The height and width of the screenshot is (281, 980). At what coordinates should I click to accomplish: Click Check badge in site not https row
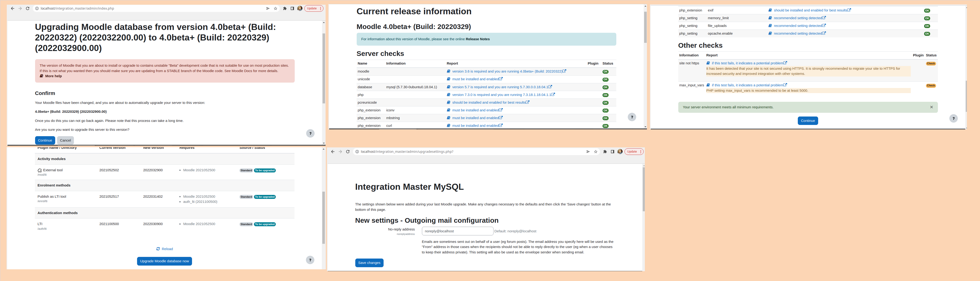pos(931,64)
